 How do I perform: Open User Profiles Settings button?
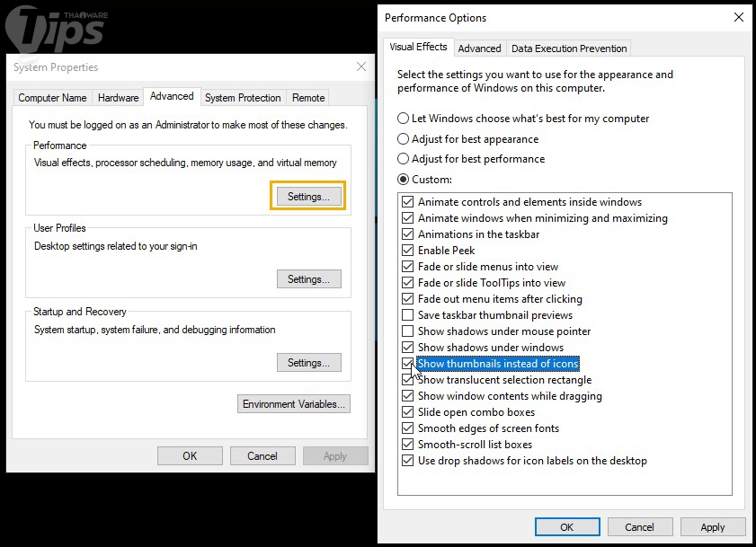point(308,279)
